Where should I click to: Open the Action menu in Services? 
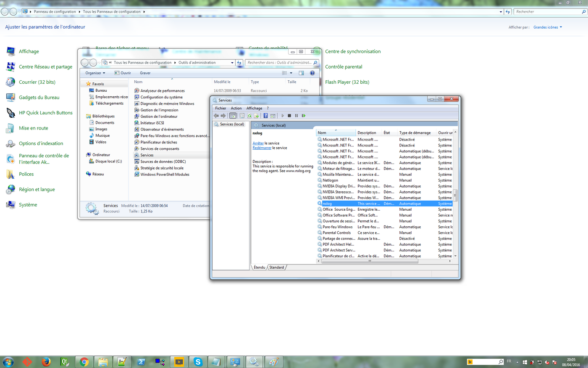236,108
